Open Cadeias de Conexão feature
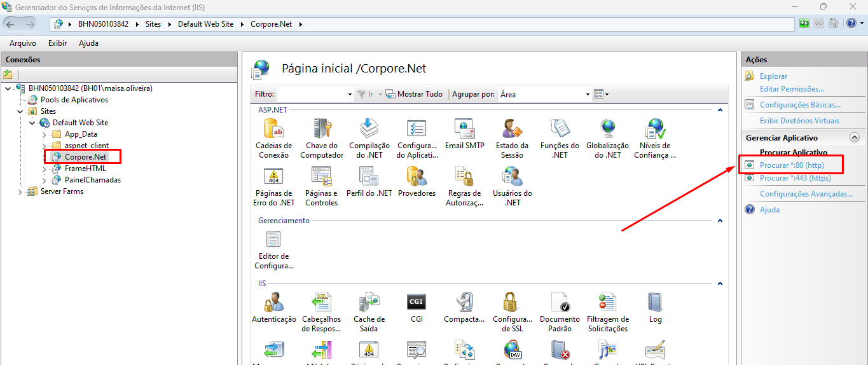 click(x=273, y=139)
